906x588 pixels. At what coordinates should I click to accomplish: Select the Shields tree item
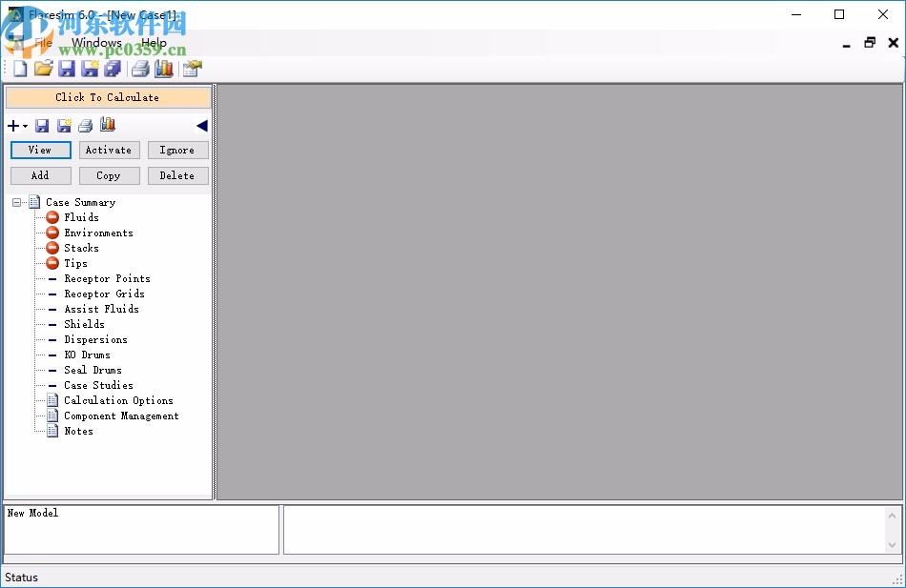coord(84,324)
